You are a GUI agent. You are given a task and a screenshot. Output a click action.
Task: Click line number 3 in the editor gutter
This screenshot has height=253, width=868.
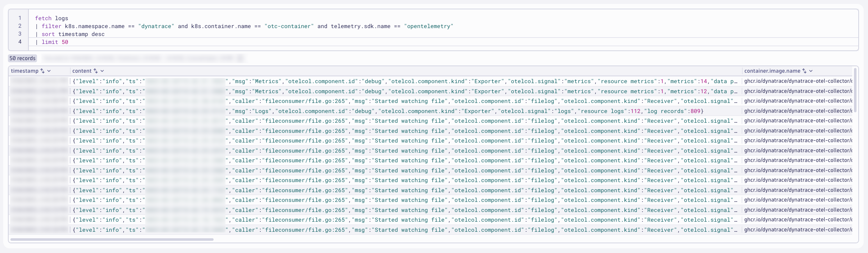[x=20, y=34]
